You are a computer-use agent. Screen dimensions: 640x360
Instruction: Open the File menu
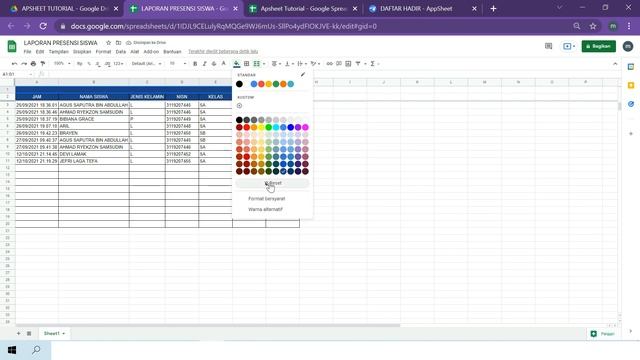(x=27, y=52)
